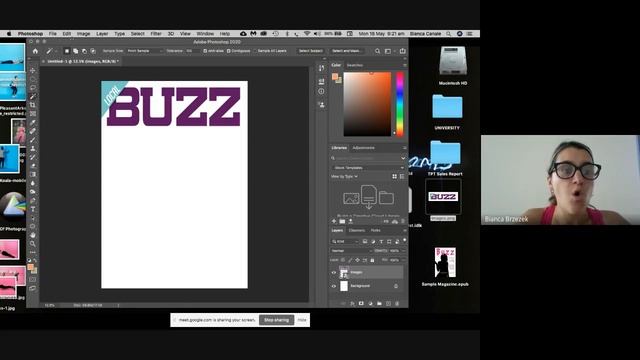The height and width of the screenshot is (360, 640).
Task: Click the Home icon in options bar
Action: (36, 51)
